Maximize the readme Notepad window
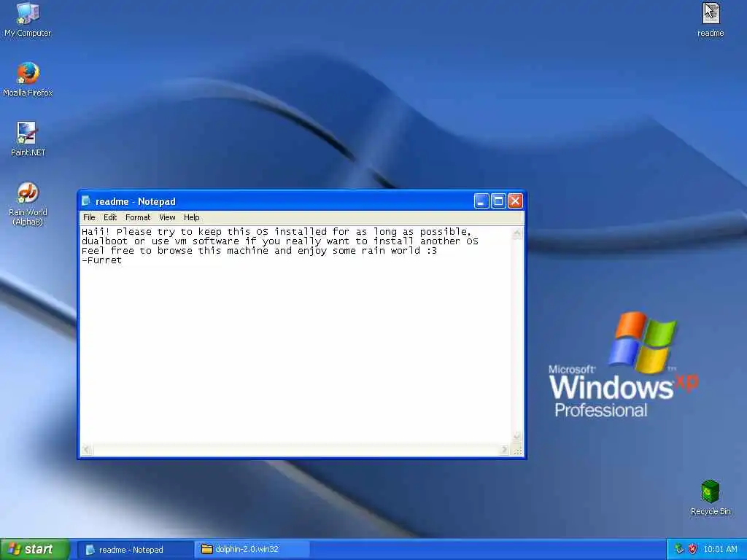747x560 pixels. point(498,201)
